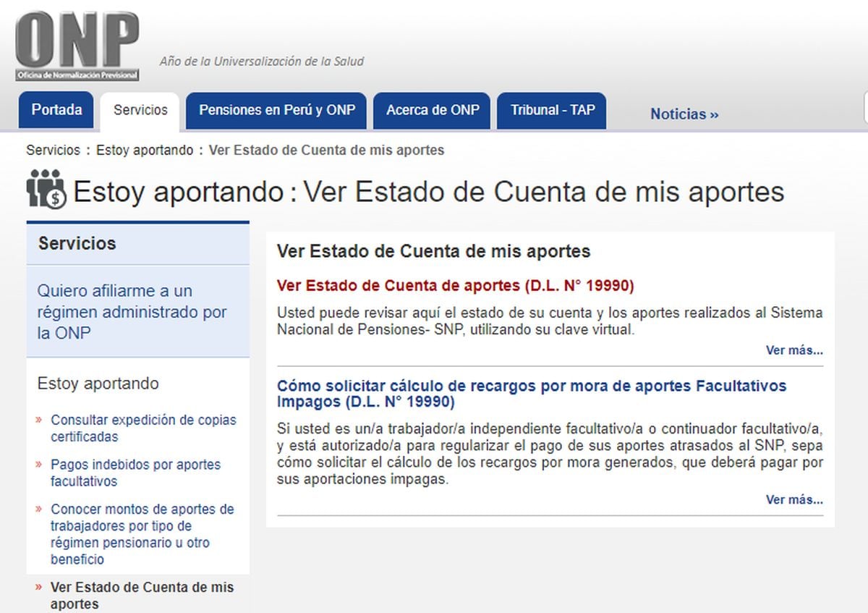Open the Noticias link
Screen dimensions: 868x613
[x=684, y=114]
